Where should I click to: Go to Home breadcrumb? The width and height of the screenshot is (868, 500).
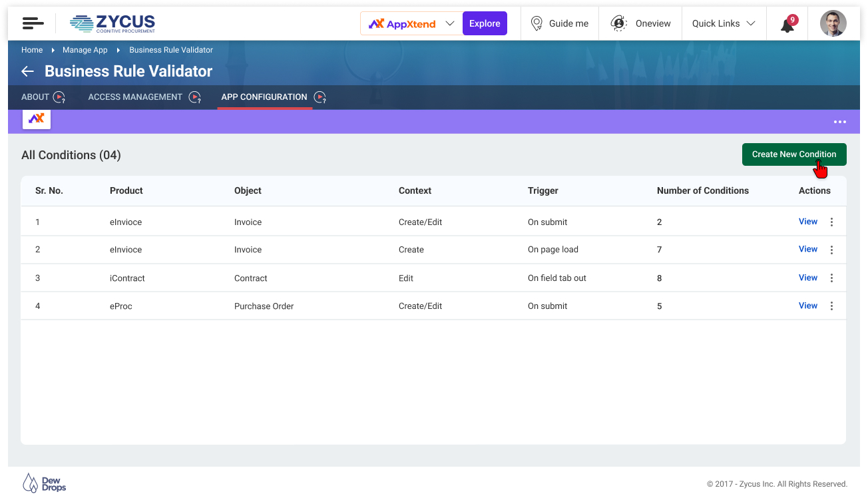click(32, 50)
